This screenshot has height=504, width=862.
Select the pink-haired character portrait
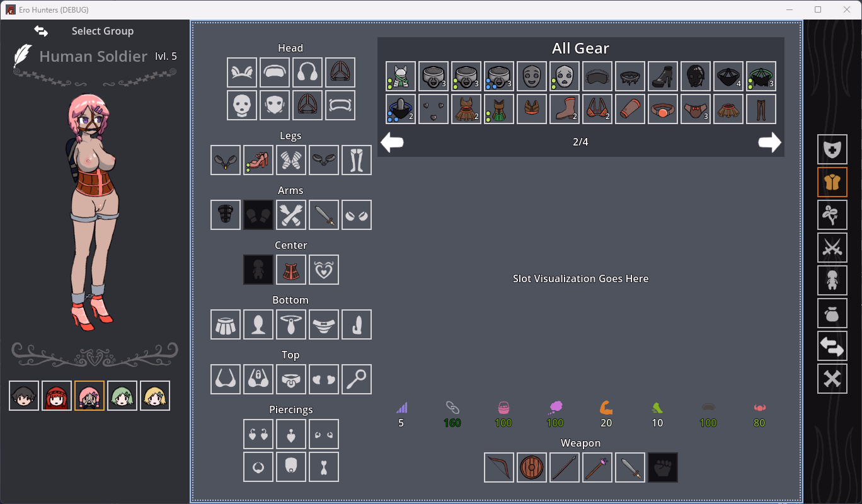point(89,396)
